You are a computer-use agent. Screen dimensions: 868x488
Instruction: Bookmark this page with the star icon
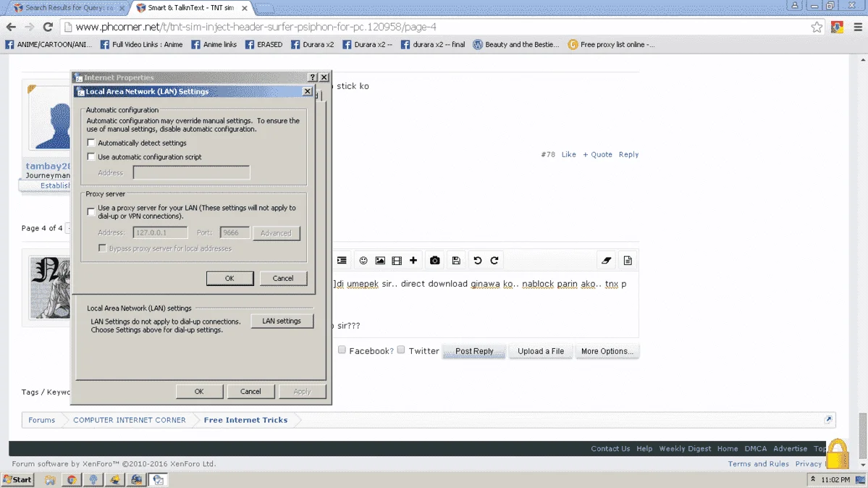[x=817, y=27]
